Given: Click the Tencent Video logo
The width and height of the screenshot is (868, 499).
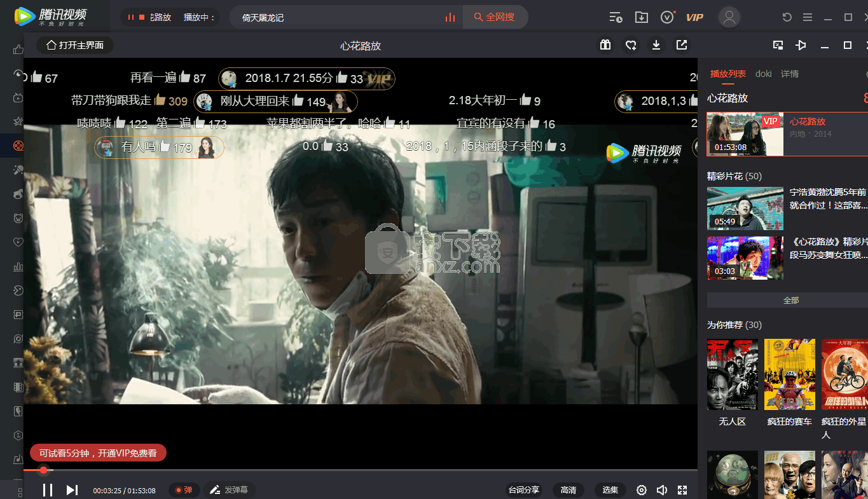Looking at the screenshot, I should coord(50,17).
